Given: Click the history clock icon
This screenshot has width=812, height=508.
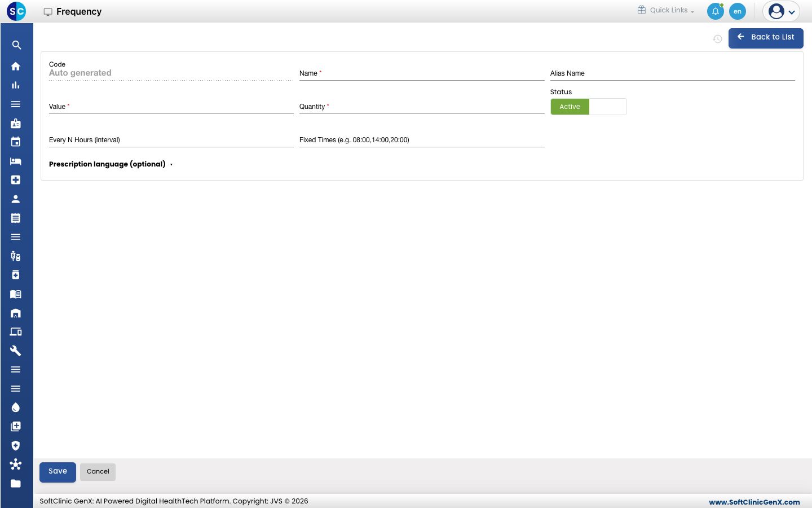Looking at the screenshot, I should (x=717, y=39).
